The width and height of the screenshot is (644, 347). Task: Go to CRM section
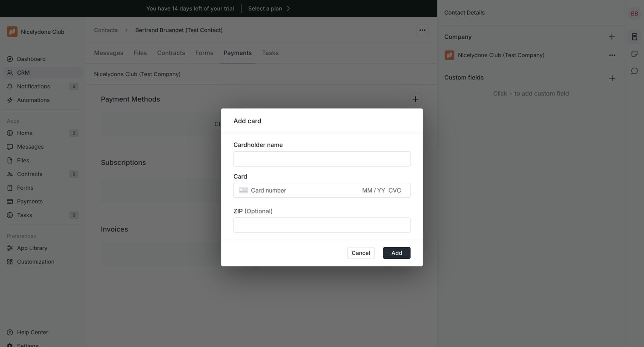click(x=43, y=72)
